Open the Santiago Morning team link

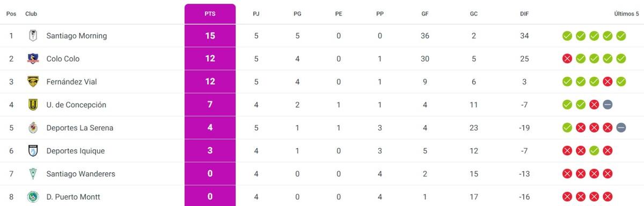pos(77,36)
